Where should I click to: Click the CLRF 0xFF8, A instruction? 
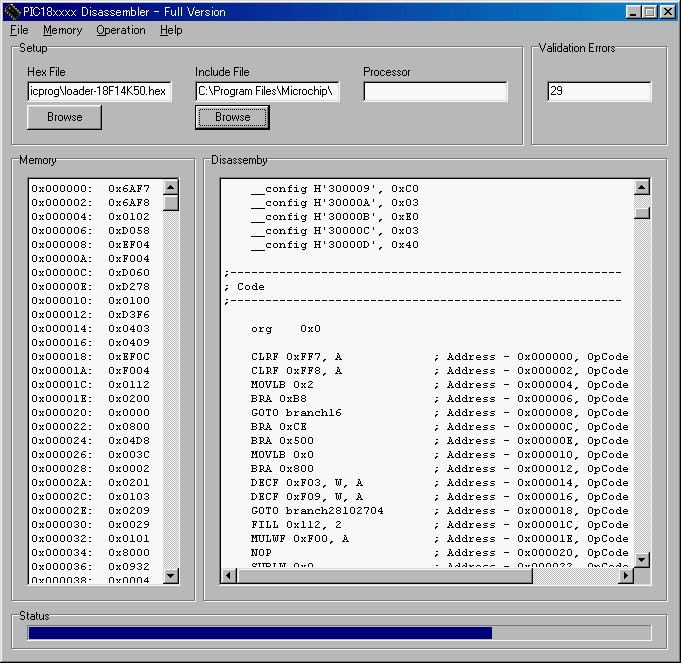[296, 370]
